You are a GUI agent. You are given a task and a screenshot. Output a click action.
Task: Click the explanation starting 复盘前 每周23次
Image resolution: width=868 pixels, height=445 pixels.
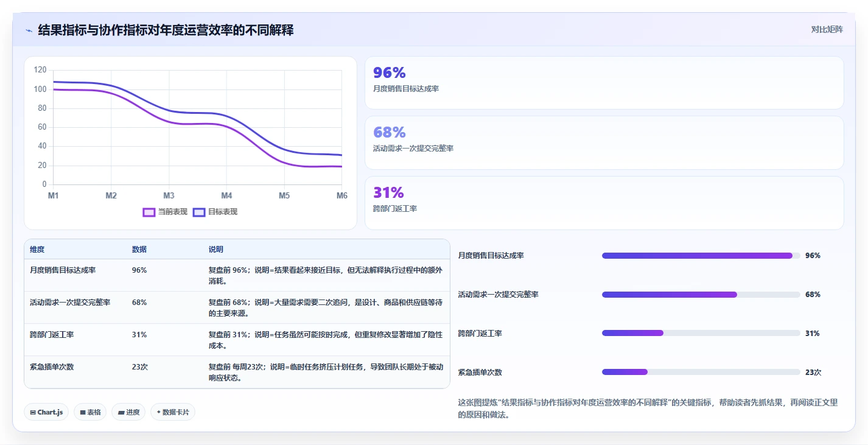(x=326, y=372)
